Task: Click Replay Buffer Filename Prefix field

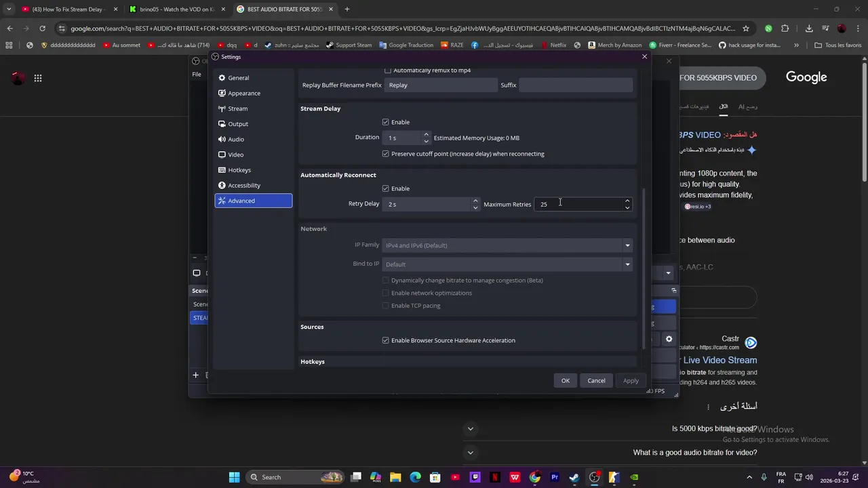Action: pyautogui.click(x=441, y=85)
